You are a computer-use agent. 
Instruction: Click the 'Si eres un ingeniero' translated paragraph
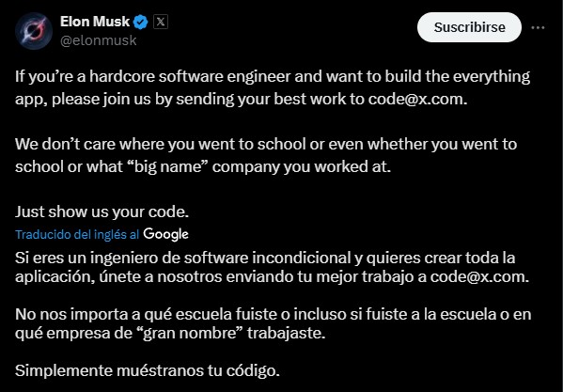(x=273, y=267)
